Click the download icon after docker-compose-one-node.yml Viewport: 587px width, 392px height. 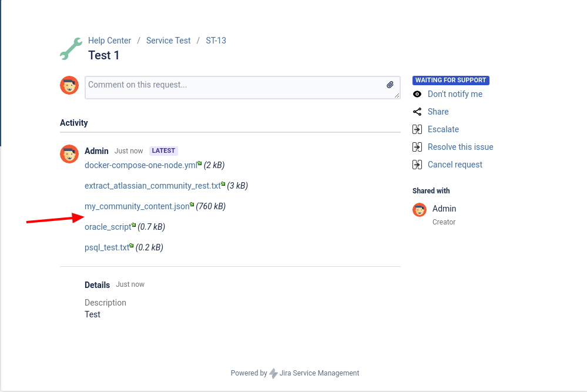[x=200, y=163]
